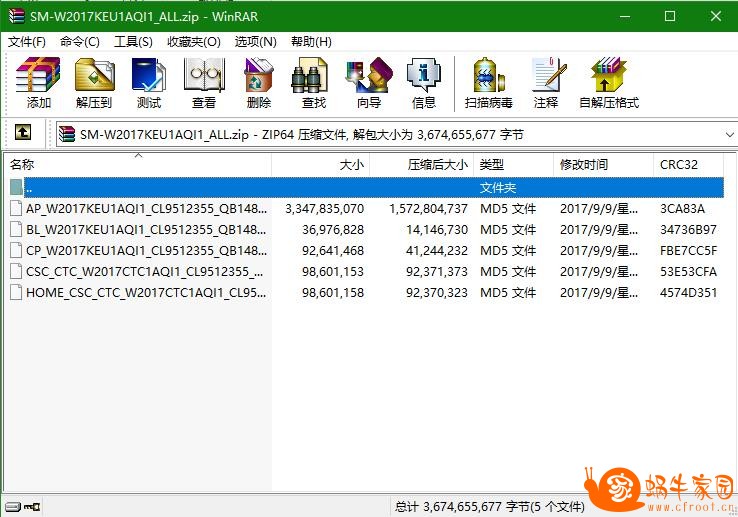Screen dimensions: 738x517
Task: Maximize the WinRAR window
Action: pyautogui.click(x=670, y=16)
